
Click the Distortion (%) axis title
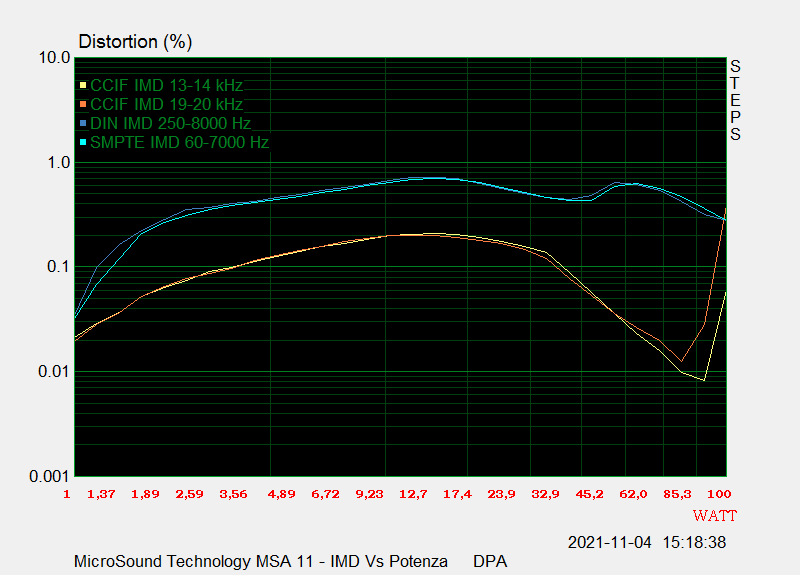click(x=135, y=42)
